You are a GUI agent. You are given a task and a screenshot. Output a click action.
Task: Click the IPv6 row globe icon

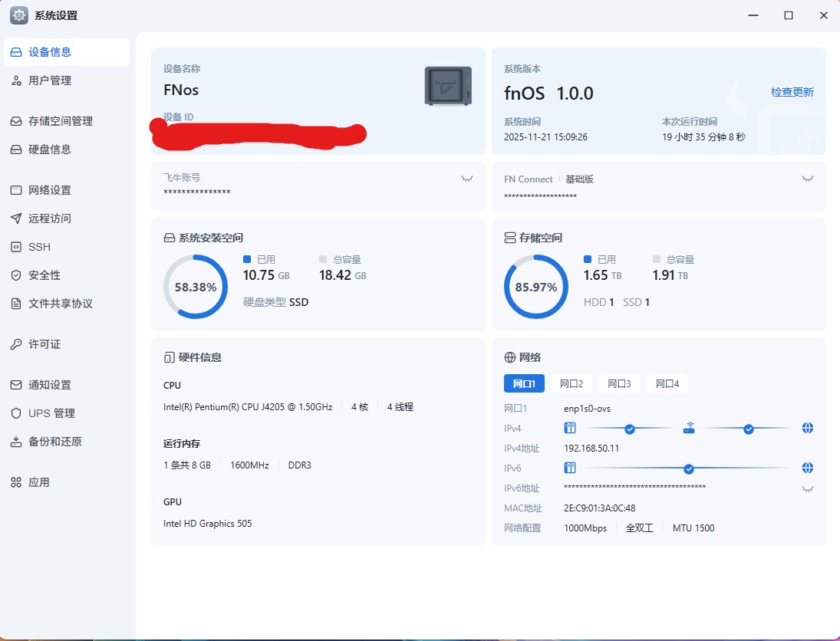[x=808, y=468]
